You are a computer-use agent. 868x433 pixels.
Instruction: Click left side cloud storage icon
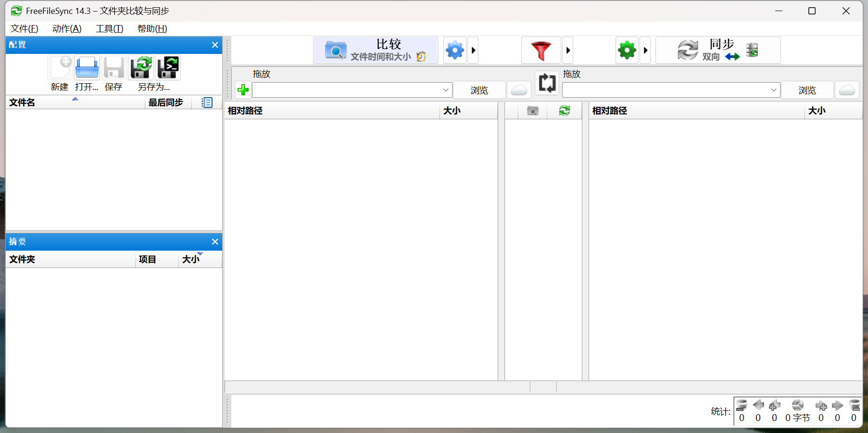click(x=519, y=90)
